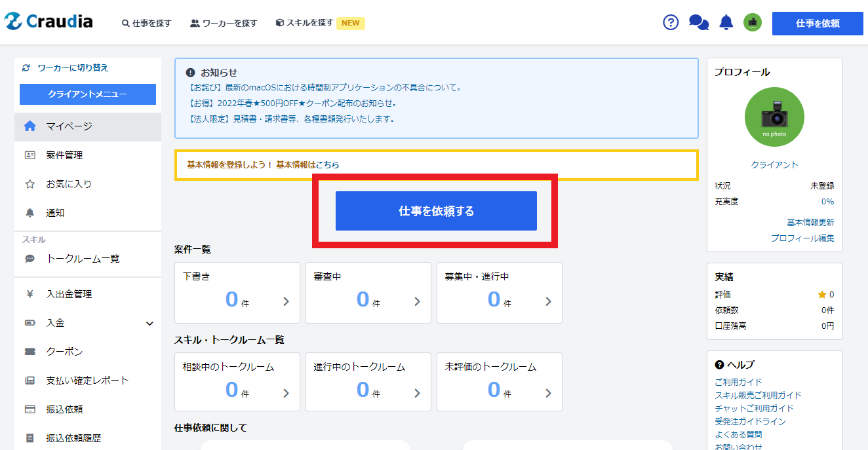This screenshot has height=450, width=868.
Task: Open 案件管理 in the sidebar
Action: [64, 155]
